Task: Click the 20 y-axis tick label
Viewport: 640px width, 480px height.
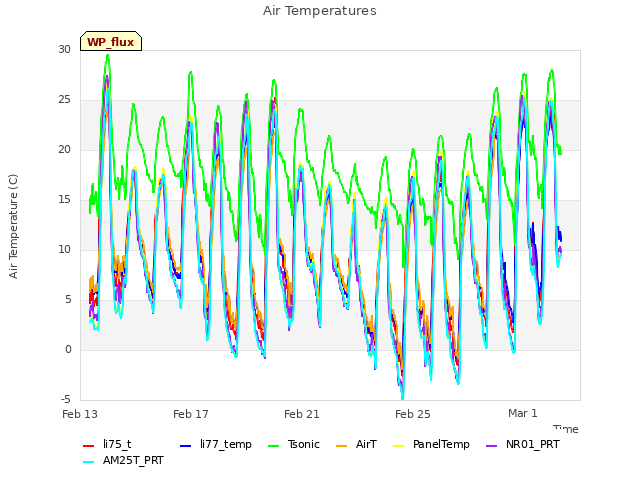Action: click(64, 150)
